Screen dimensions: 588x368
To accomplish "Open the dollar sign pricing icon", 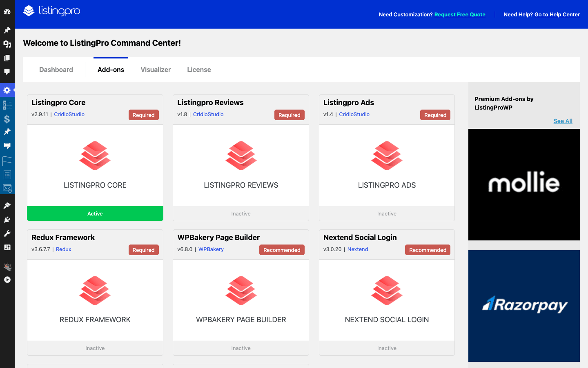I will tap(7, 119).
